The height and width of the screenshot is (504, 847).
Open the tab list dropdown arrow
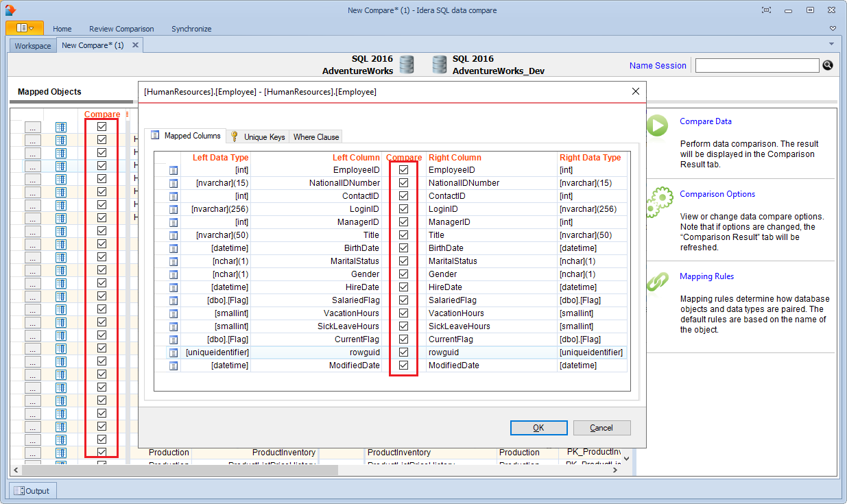831,44
